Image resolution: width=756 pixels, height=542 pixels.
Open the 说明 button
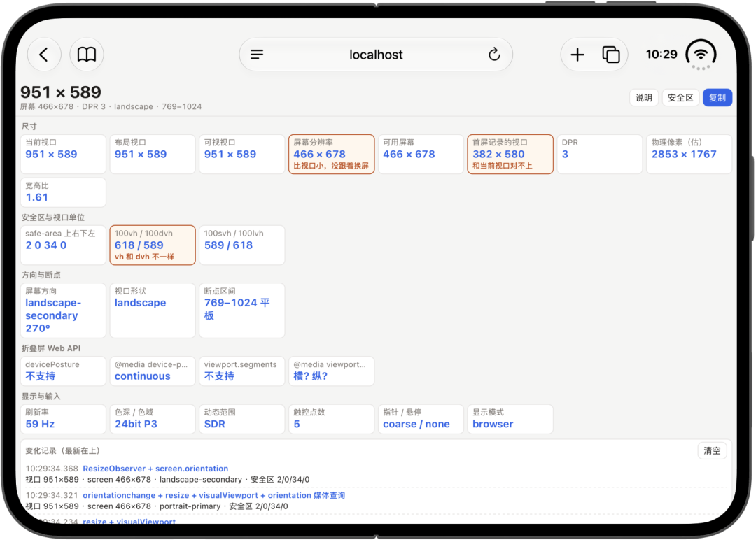click(644, 98)
